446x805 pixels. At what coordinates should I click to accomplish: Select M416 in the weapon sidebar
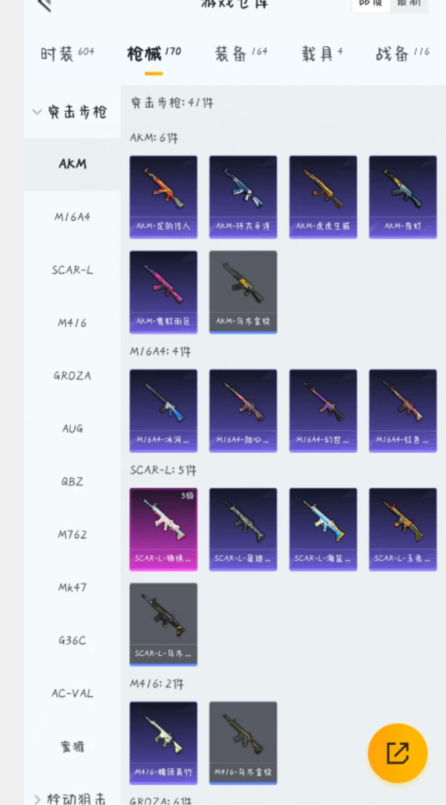(72, 323)
